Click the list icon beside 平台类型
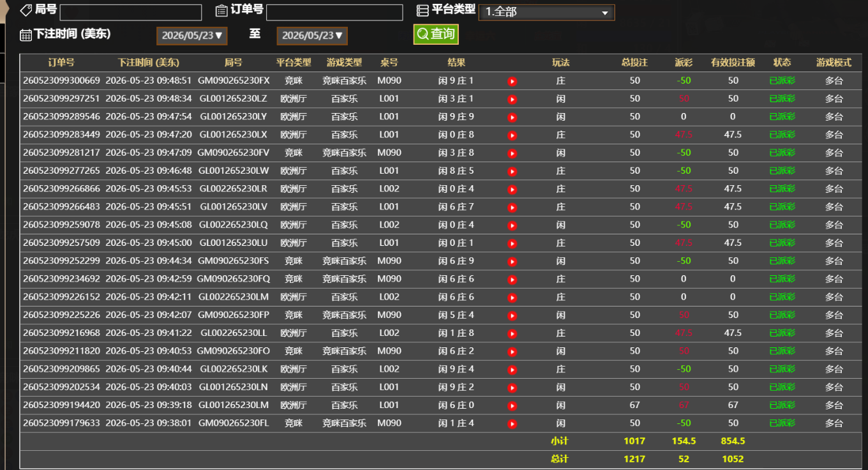 [x=423, y=10]
